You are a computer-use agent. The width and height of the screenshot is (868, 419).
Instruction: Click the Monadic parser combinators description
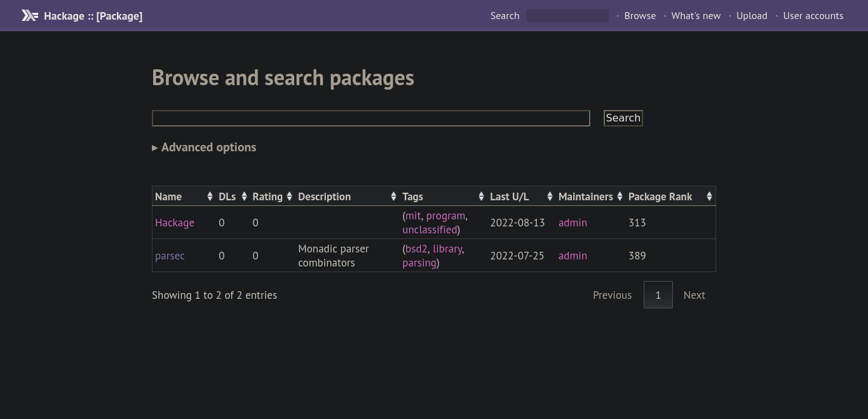coord(334,256)
